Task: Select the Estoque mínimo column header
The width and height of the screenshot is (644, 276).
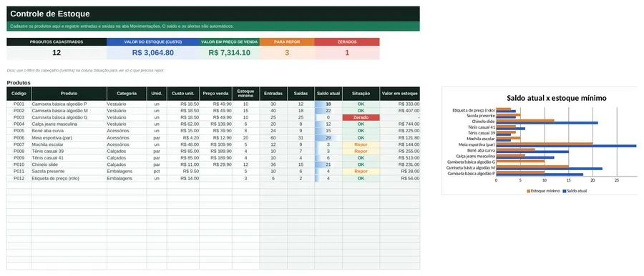Action: tap(245, 94)
